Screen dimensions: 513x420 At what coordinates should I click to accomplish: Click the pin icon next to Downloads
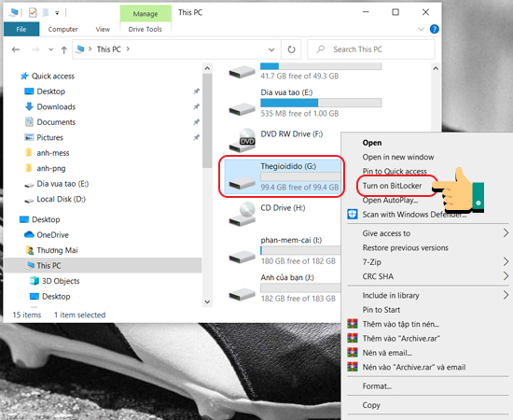[196, 106]
